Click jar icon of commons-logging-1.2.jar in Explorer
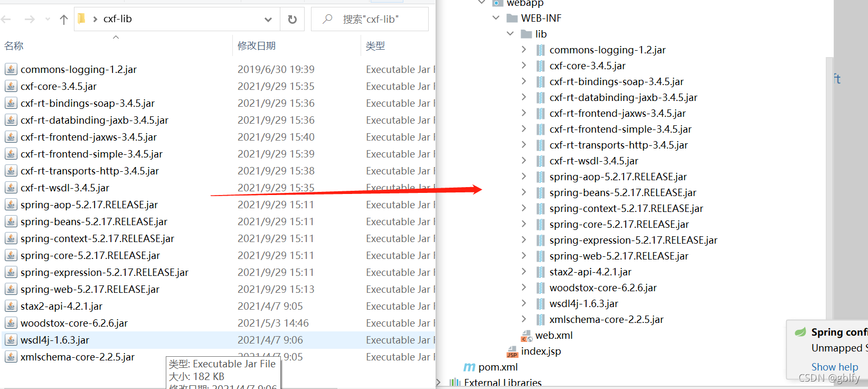 [x=11, y=69]
